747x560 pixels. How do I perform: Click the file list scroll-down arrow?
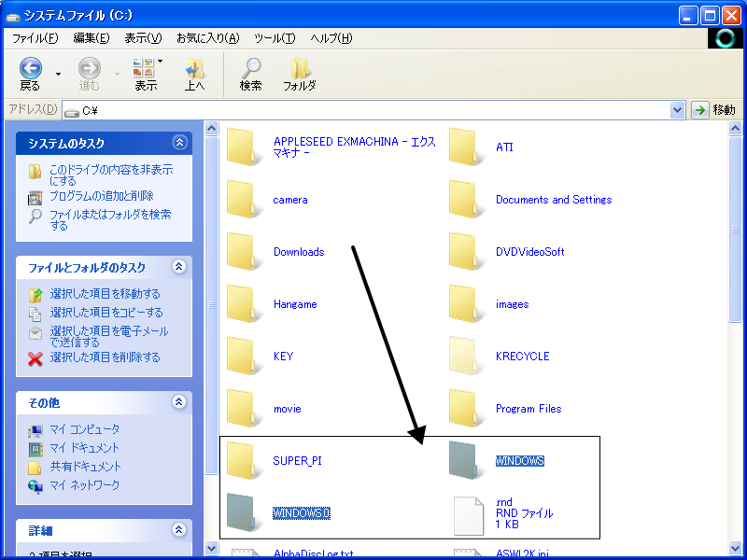(x=735, y=548)
